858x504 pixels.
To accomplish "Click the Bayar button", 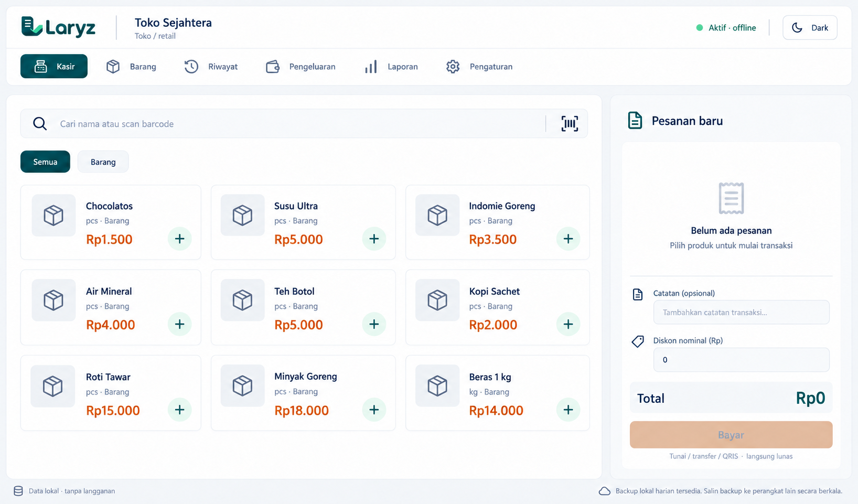I will click(x=731, y=435).
